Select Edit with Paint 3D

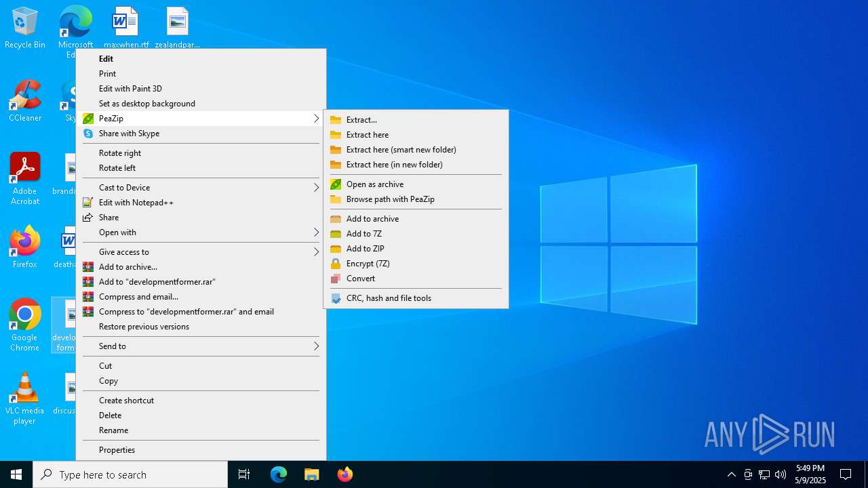[201, 89]
